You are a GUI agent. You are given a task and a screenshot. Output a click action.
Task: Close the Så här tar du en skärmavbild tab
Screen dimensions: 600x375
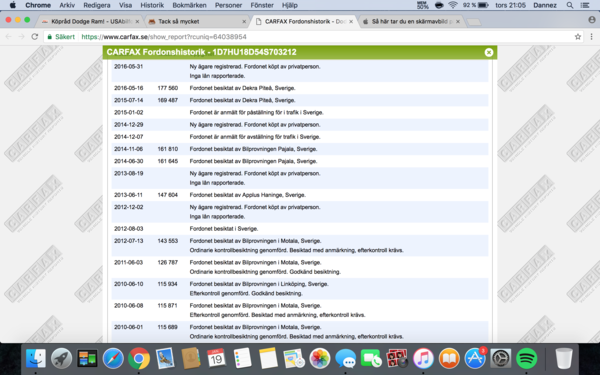[458, 21]
